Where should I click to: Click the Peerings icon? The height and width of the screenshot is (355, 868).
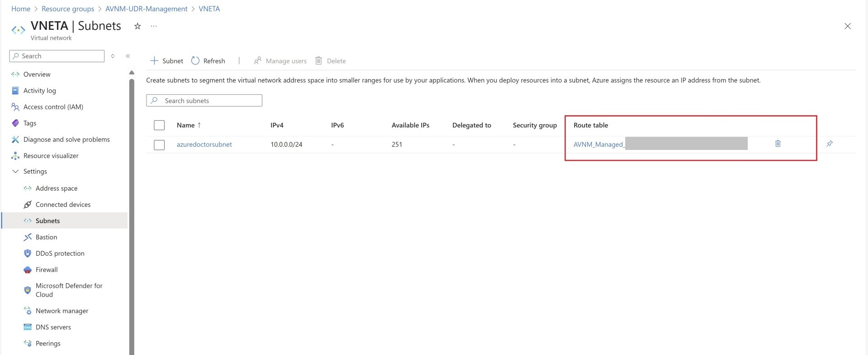coord(28,344)
